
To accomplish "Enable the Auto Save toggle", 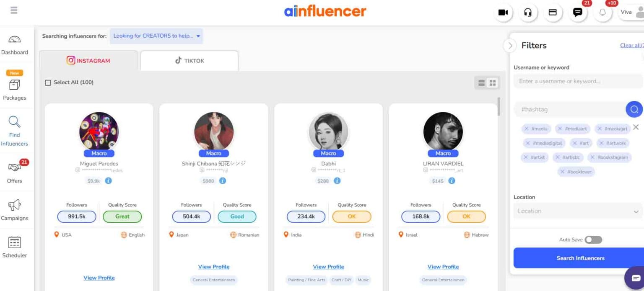I will 593,239.
